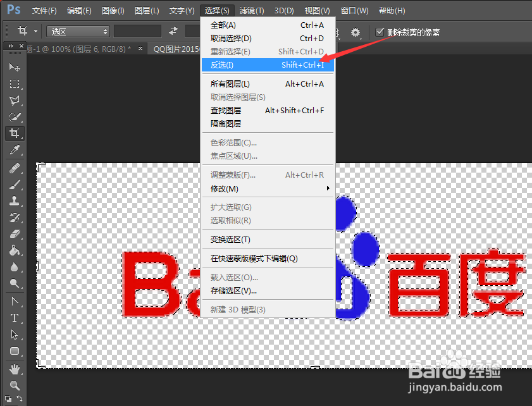Choose 存储选区(V)... menu entry
The width and height of the screenshot is (532, 406).
268,291
